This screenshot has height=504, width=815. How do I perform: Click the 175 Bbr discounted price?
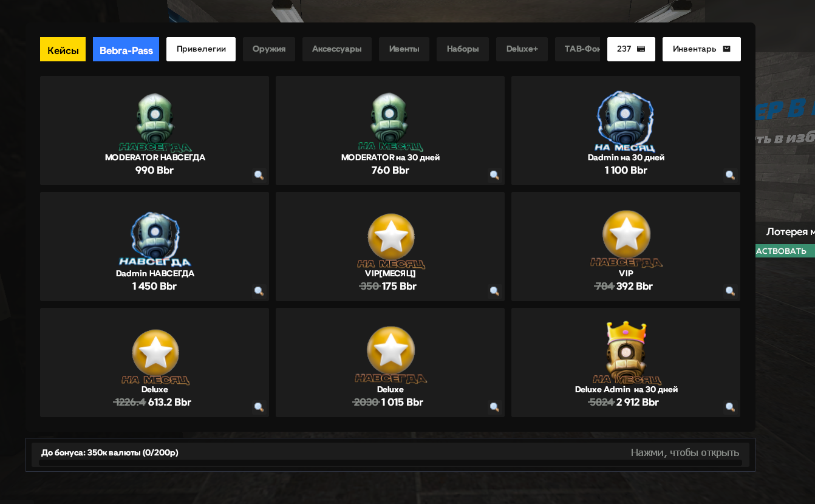[x=399, y=286]
